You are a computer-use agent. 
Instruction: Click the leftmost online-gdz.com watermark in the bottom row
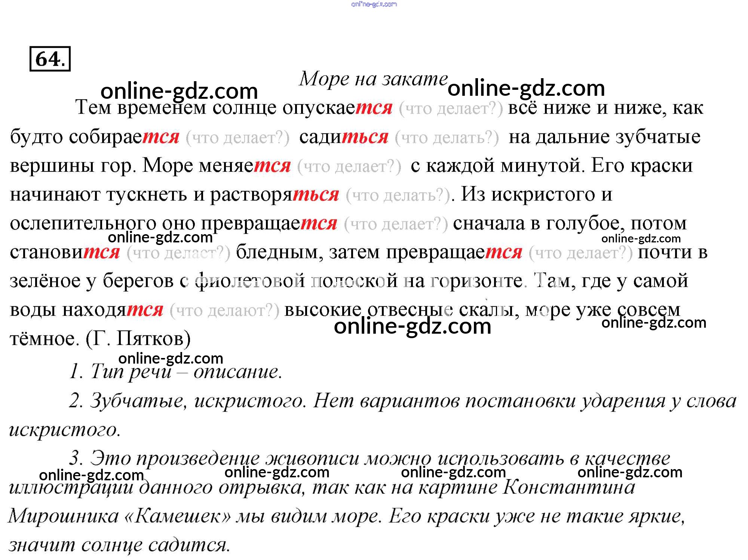(x=91, y=475)
